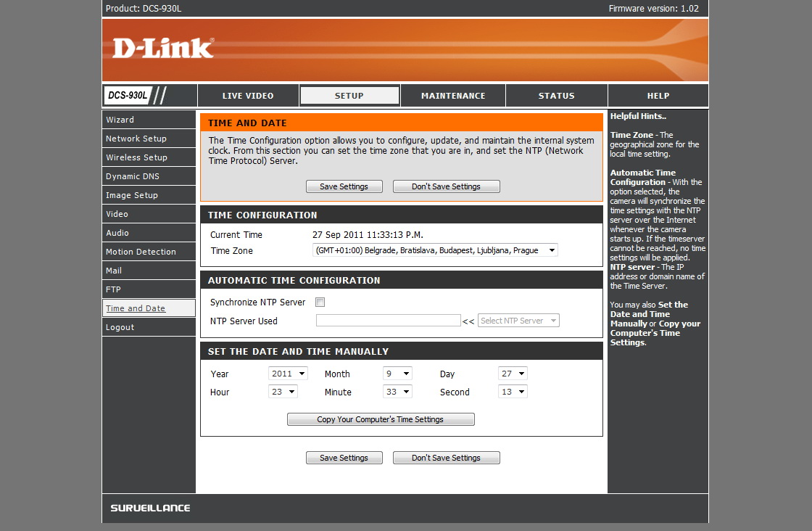Viewport: 812px width, 531px height.
Task: Expand the Year dropdown
Action: (288, 374)
